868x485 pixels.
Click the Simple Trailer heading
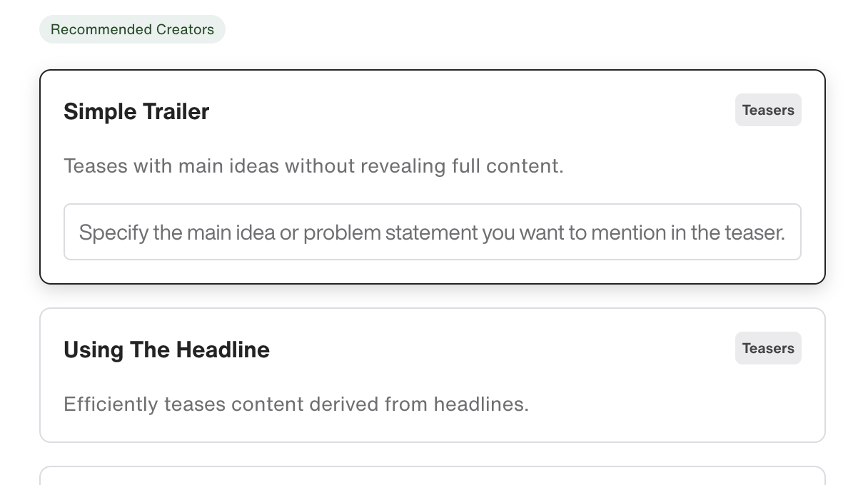pos(136,111)
